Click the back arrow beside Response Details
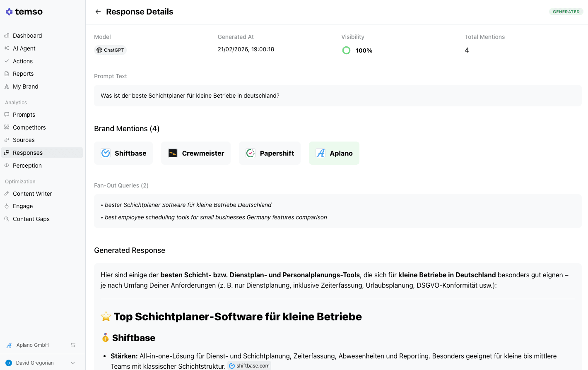The image size is (588, 370). 98,12
